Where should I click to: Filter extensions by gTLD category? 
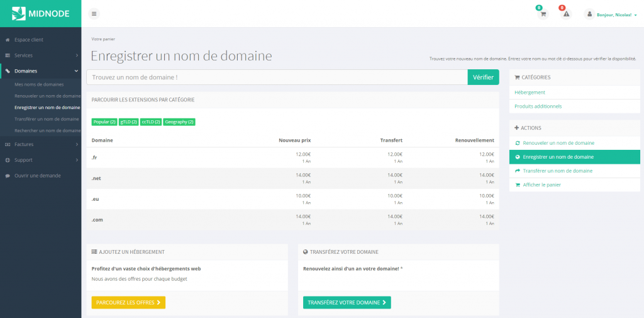coord(128,122)
